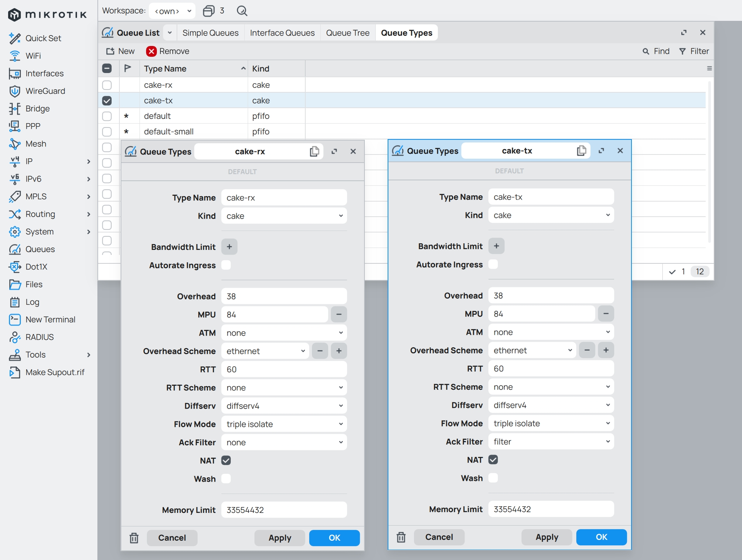Remove MPU value in cake-rx dialog
Image resolution: width=742 pixels, height=560 pixels.
[x=339, y=314]
